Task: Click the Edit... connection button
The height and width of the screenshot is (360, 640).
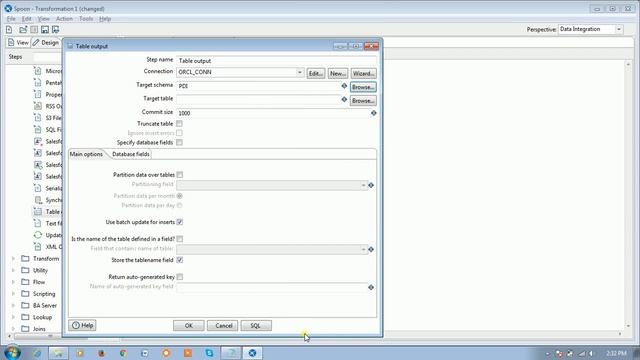Action: point(316,73)
